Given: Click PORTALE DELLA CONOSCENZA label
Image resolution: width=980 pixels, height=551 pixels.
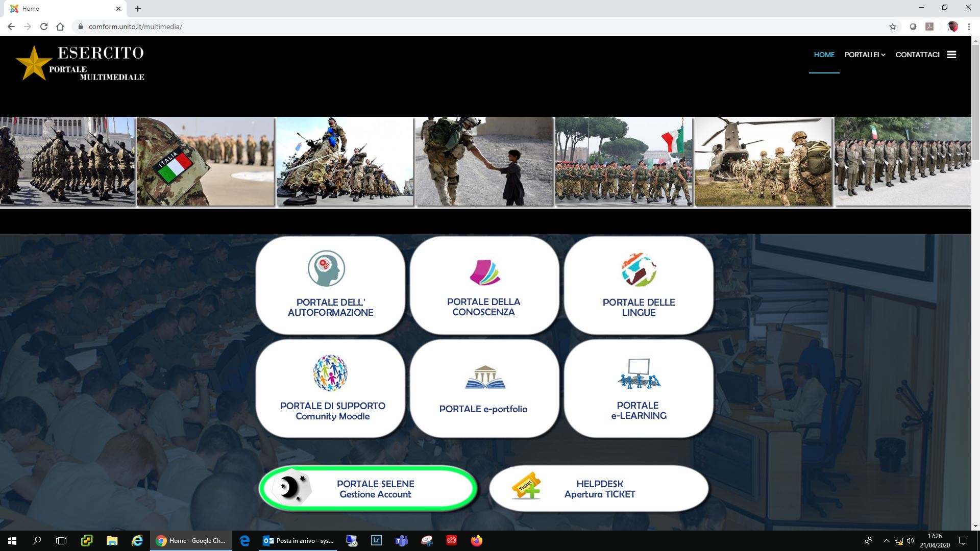Looking at the screenshot, I should [484, 307].
